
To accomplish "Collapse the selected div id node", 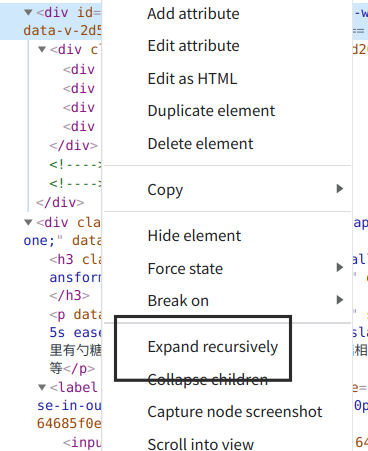I will (x=28, y=13).
